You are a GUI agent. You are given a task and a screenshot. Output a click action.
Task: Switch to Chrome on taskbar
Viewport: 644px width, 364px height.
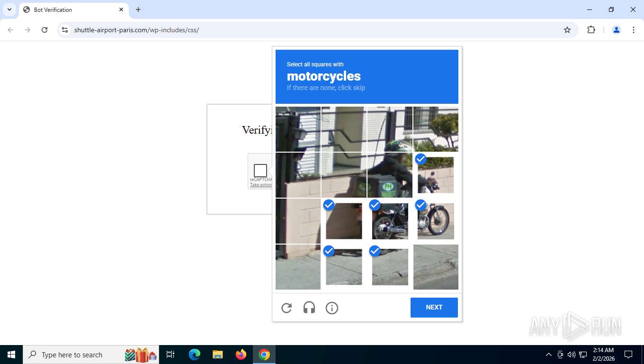click(264, 355)
